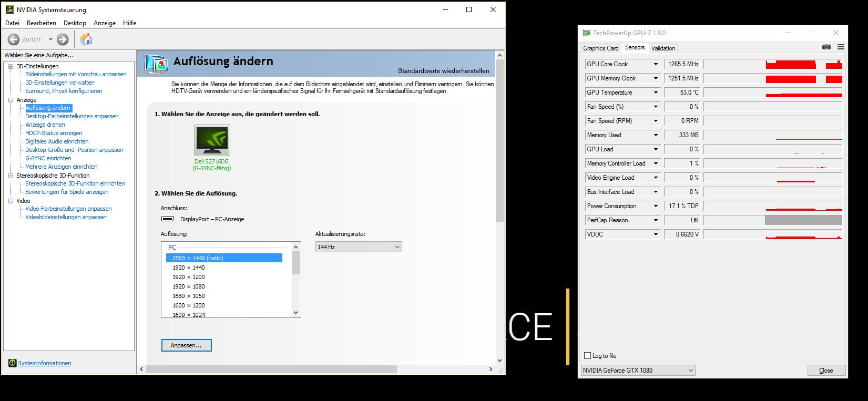This screenshot has width=868, height=401.
Task: Open the Anzeige menu
Action: tap(105, 23)
